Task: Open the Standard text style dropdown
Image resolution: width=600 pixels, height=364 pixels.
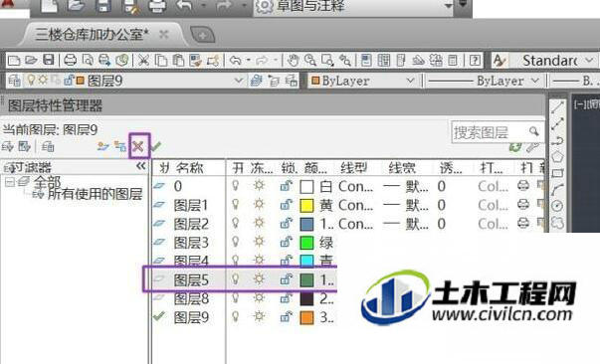Action: pos(590,61)
